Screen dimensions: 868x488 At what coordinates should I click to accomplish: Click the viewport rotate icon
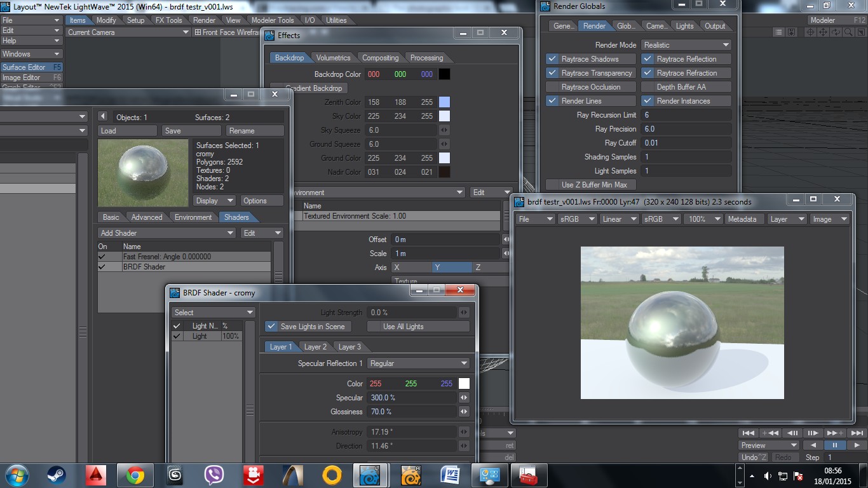(835, 32)
